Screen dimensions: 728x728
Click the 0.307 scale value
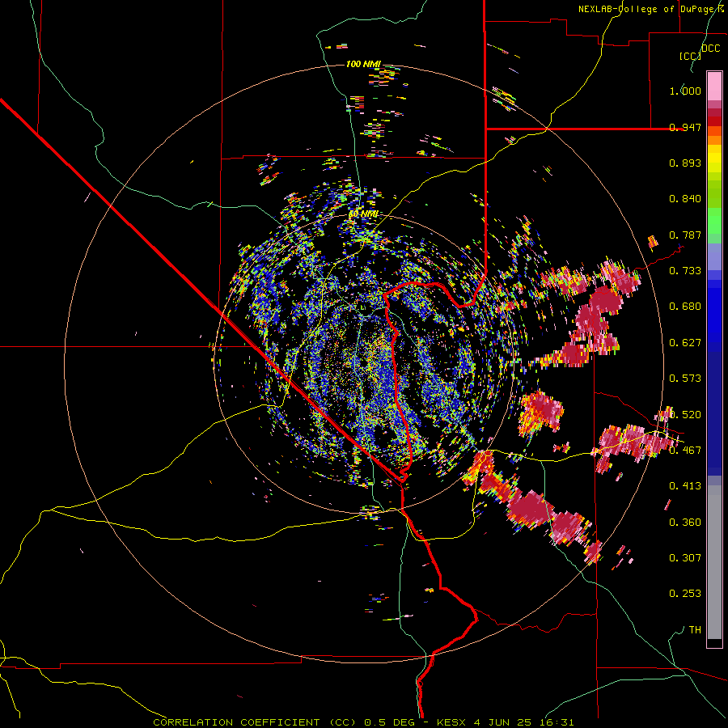click(685, 558)
